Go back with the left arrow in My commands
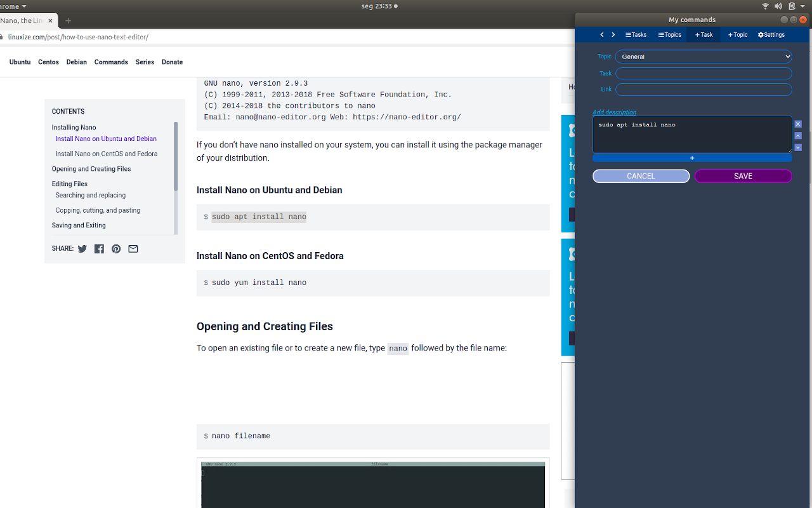The width and height of the screenshot is (812, 508). (x=602, y=35)
